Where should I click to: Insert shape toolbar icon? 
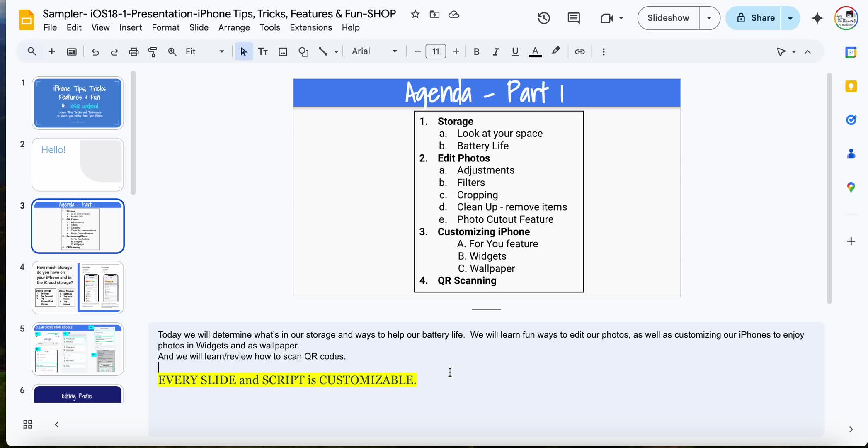pyautogui.click(x=303, y=51)
